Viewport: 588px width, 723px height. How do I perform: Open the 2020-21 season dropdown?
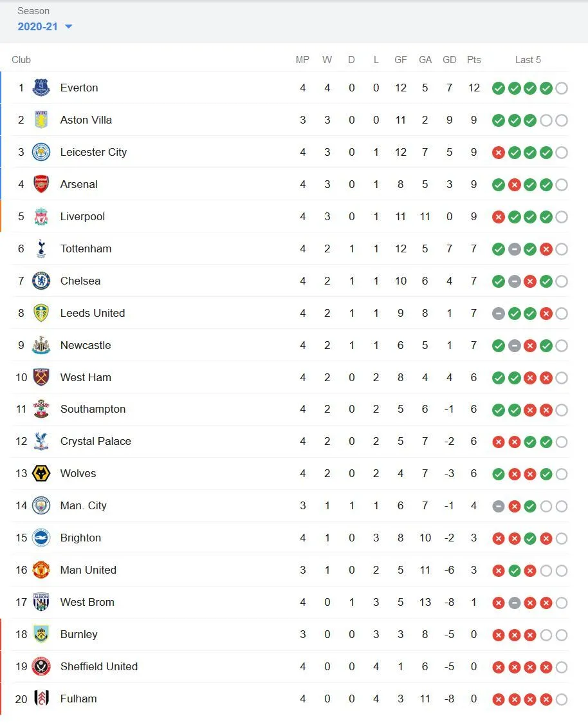tap(45, 26)
